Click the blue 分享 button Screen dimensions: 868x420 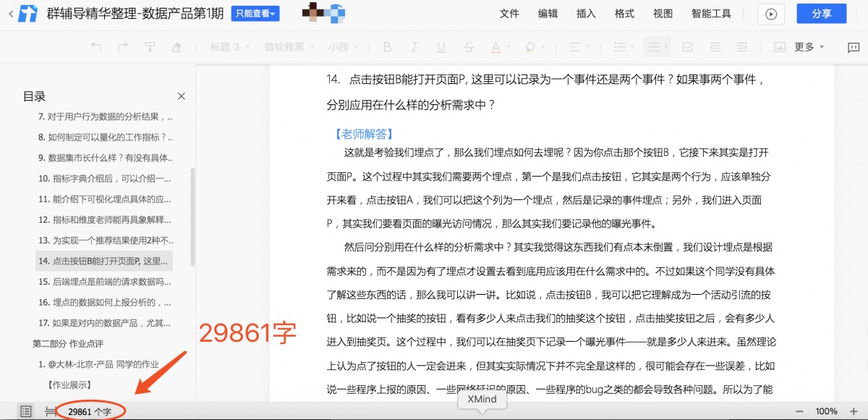(x=822, y=14)
